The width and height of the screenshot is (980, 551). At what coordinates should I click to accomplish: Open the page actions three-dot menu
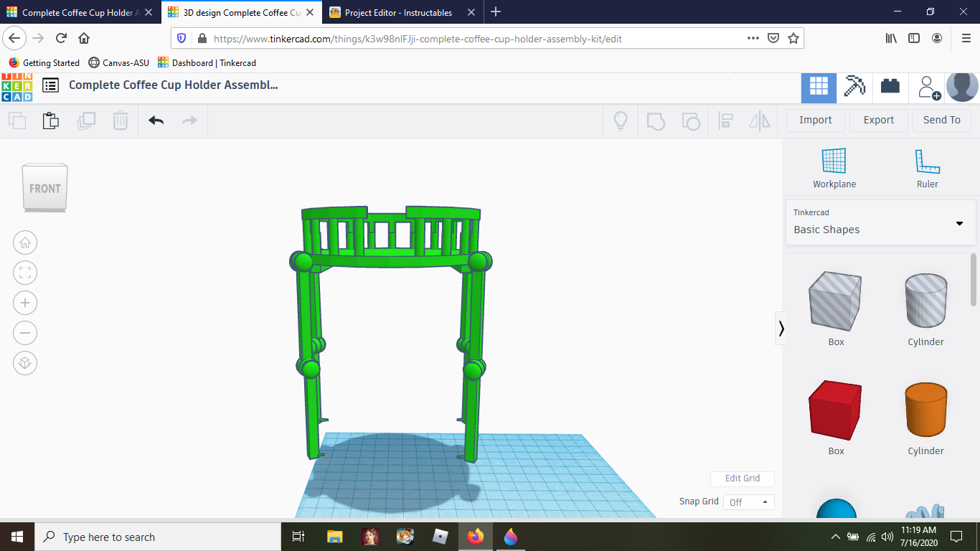(753, 39)
